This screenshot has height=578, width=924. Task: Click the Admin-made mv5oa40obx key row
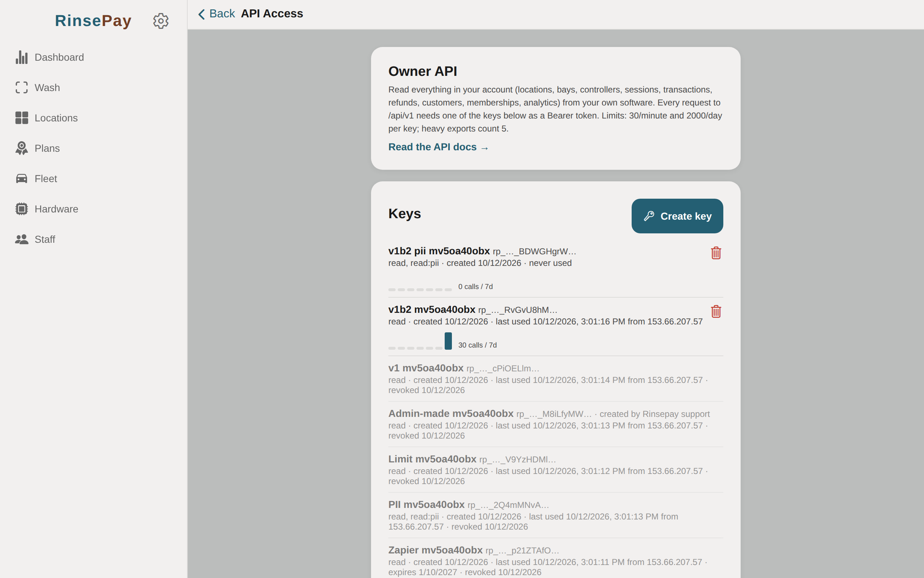click(555, 424)
